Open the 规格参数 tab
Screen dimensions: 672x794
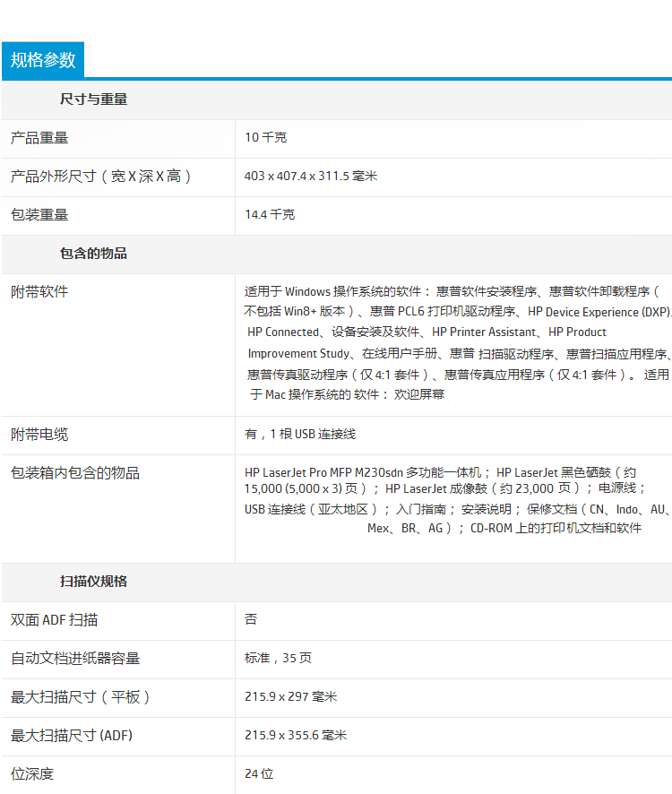click(x=43, y=60)
